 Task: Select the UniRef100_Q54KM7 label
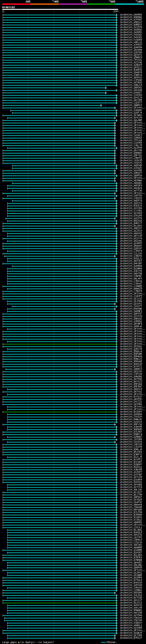131,246
